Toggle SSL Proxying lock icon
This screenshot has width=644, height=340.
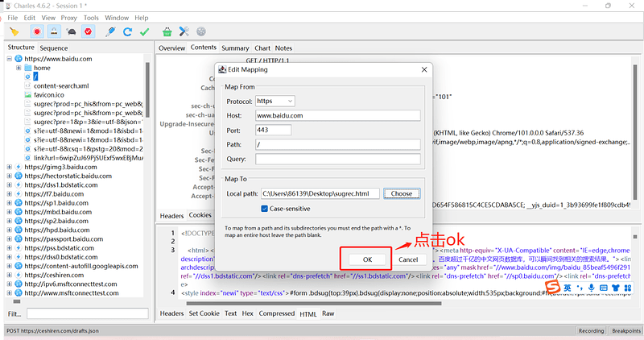click(x=54, y=31)
